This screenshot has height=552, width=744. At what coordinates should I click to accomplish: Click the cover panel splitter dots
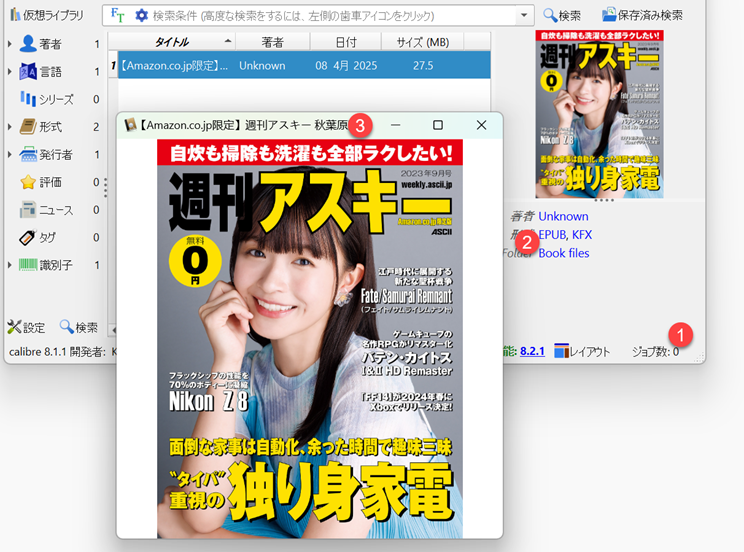[x=604, y=200]
